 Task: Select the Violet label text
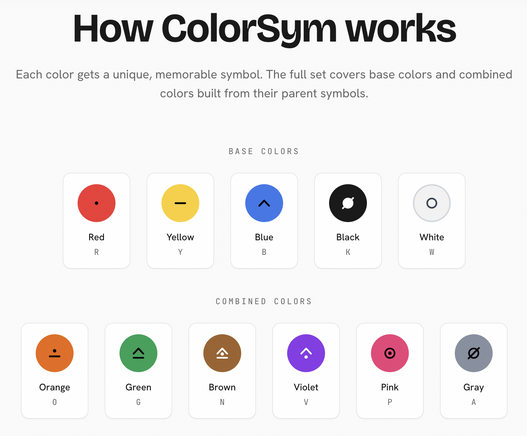tap(306, 387)
